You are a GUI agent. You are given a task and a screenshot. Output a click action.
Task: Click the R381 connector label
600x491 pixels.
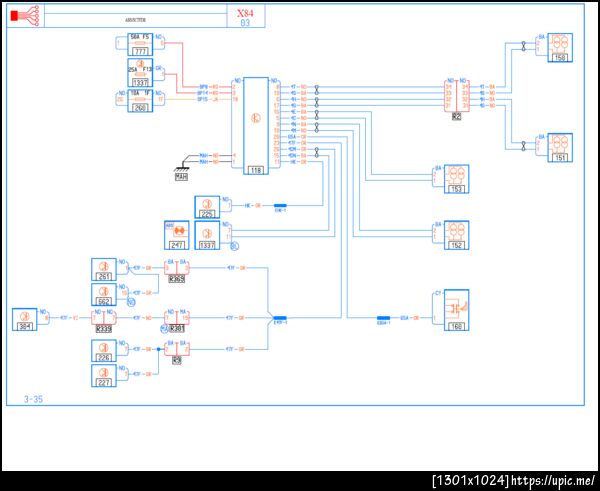coord(176,328)
